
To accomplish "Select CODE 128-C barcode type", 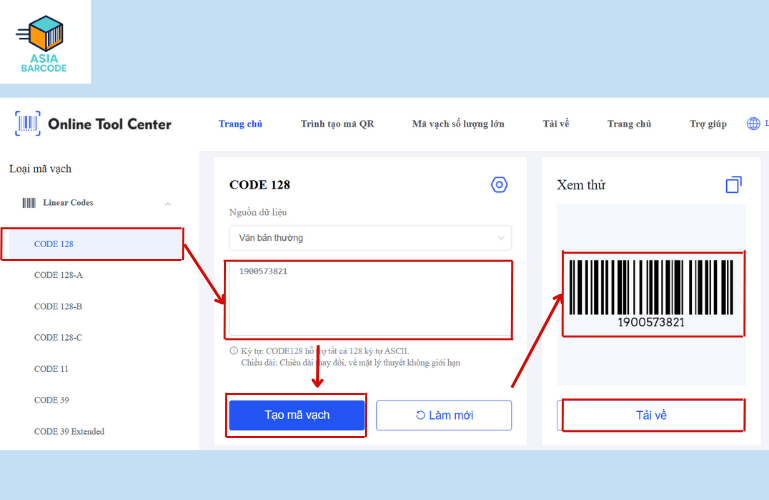I will pyautogui.click(x=58, y=338).
